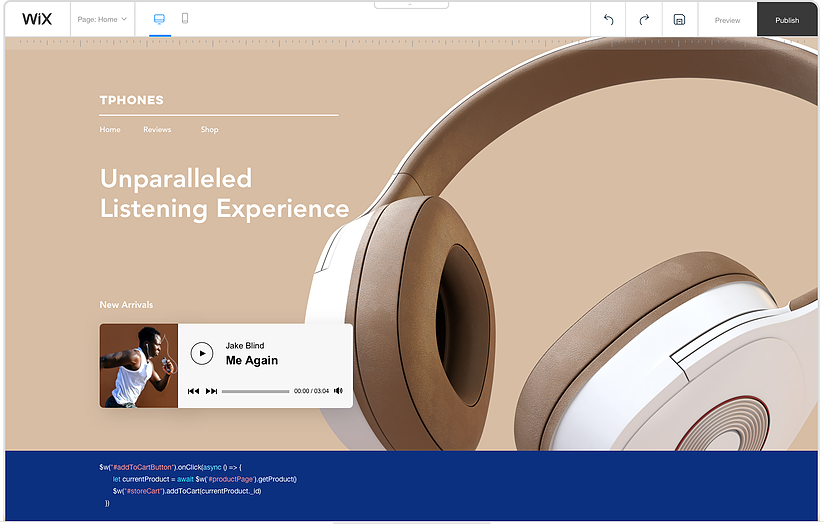Viewport: 824px width, 524px height.
Task: Click the top bar collapse handle
Action: tap(411, 5)
